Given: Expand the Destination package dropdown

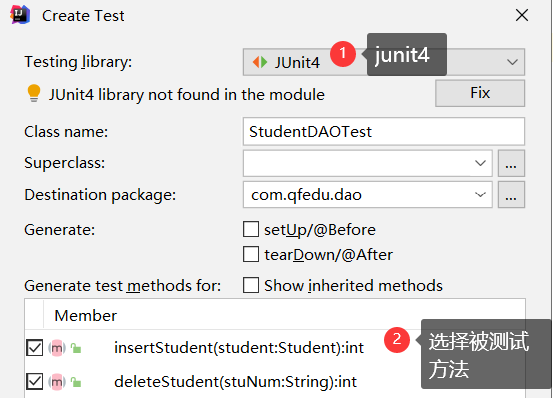Looking at the screenshot, I should (x=480, y=195).
